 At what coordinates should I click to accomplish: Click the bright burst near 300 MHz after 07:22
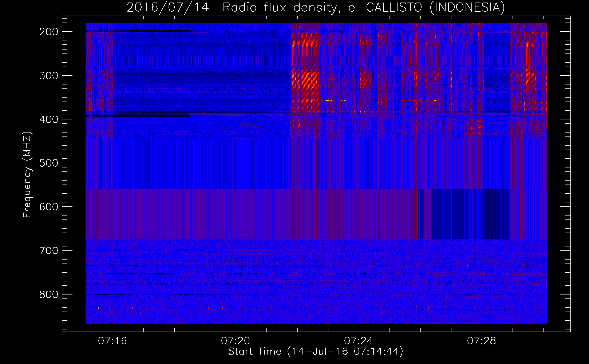(x=305, y=90)
